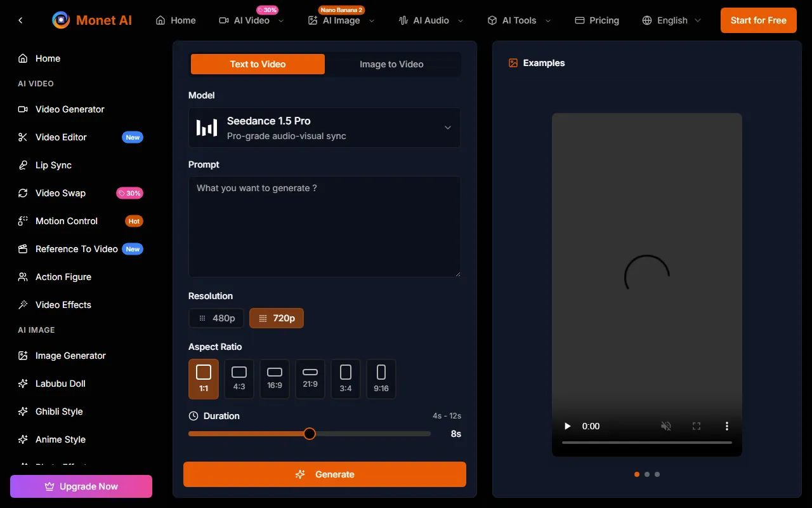The image size is (812, 508).
Task: Unmute the example video sound
Action: coord(665,426)
